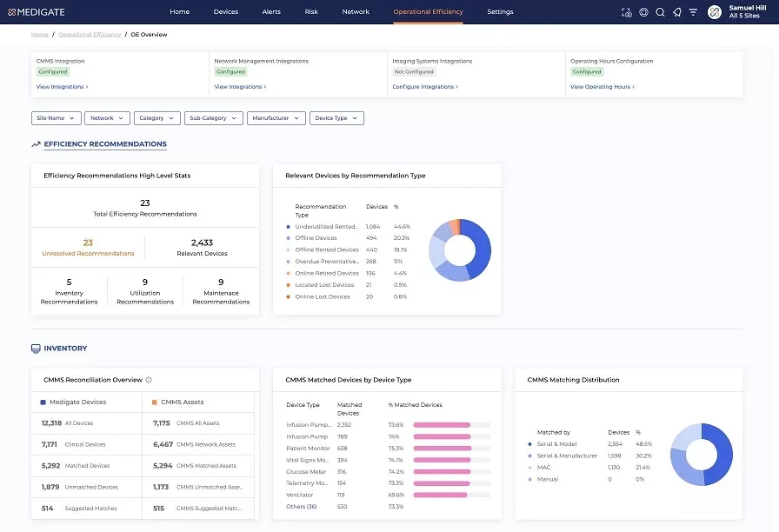This screenshot has height=532, width=779.
Task: Open Samuel Hill user avatar
Action: [x=715, y=12]
